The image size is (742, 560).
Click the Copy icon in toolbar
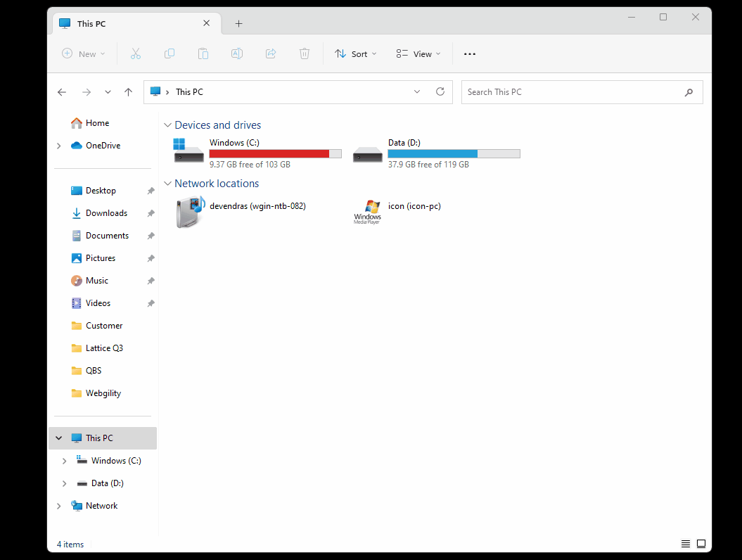169,53
